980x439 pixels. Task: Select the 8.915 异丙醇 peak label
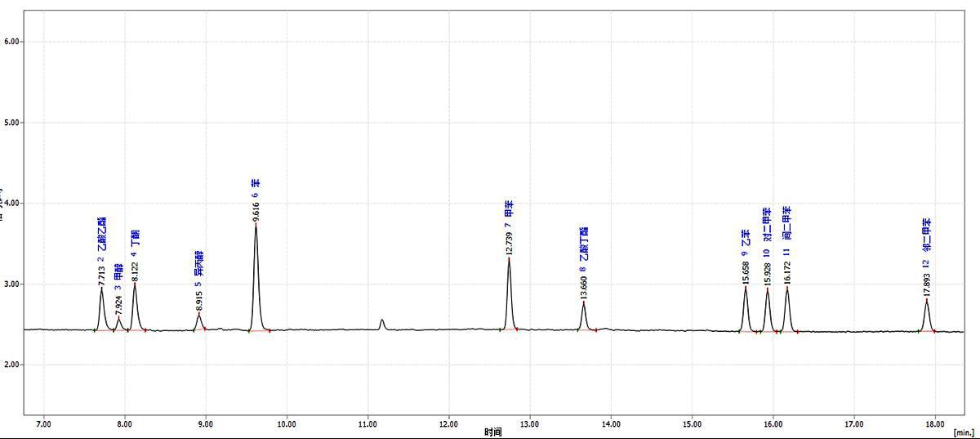pyautogui.click(x=199, y=281)
